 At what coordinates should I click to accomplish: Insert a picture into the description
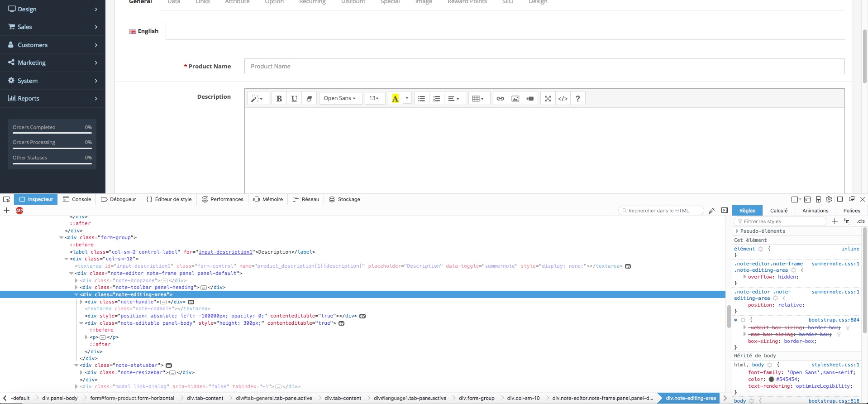coord(515,98)
